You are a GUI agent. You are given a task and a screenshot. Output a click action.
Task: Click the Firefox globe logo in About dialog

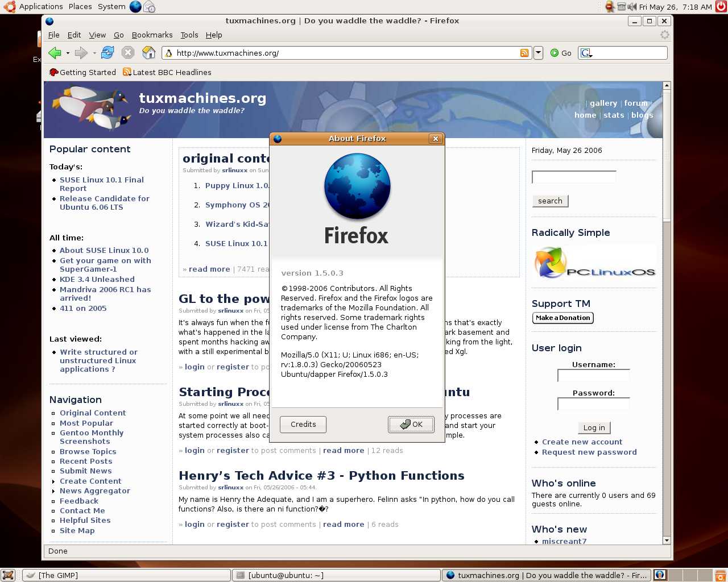[x=357, y=186]
